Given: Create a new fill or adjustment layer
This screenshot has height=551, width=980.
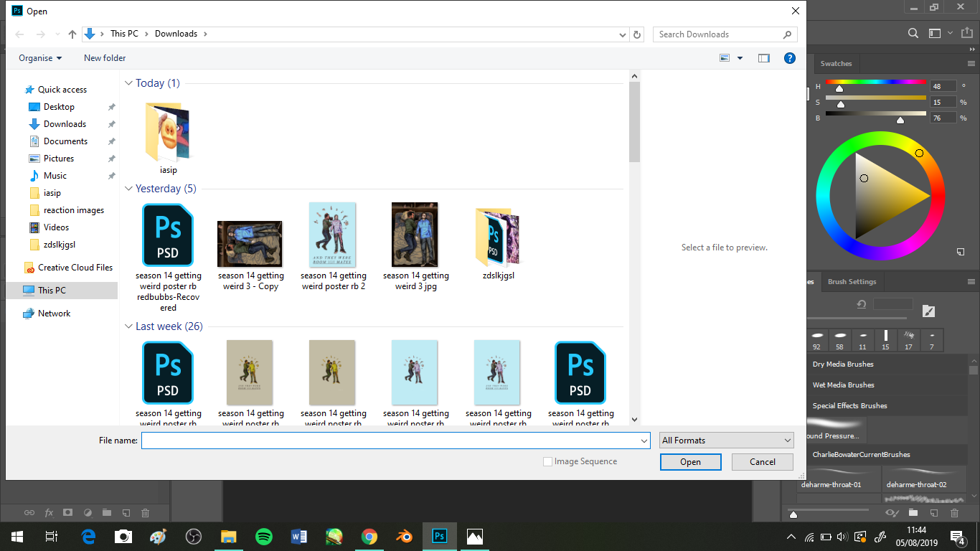Looking at the screenshot, I should pyautogui.click(x=89, y=512).
